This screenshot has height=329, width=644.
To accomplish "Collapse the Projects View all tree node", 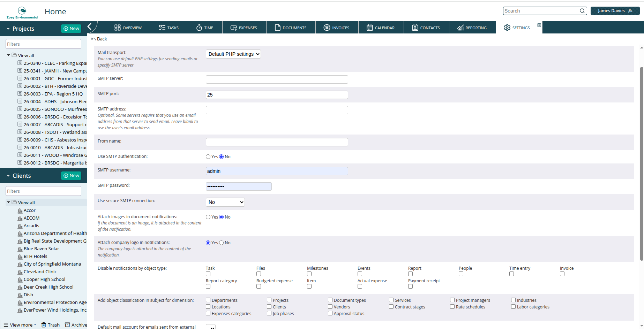I will click(x=8, y=55).
